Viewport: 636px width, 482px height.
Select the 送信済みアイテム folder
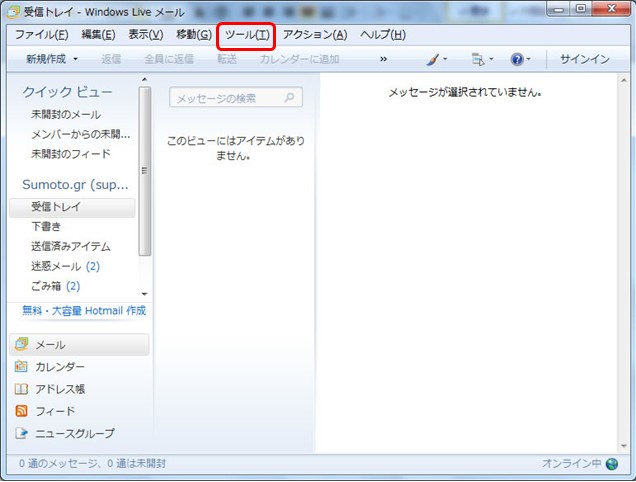(x=71, y=246)
